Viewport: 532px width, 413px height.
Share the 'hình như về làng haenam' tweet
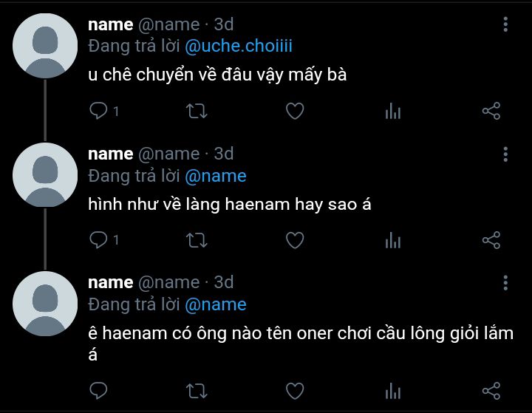click(x=491, y=240)
